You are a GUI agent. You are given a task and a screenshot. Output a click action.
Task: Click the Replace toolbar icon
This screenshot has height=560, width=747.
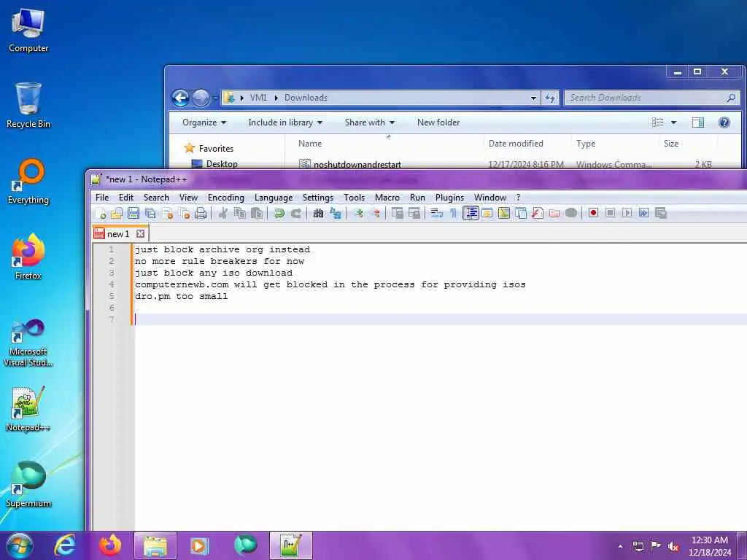[x=336, y=214]
